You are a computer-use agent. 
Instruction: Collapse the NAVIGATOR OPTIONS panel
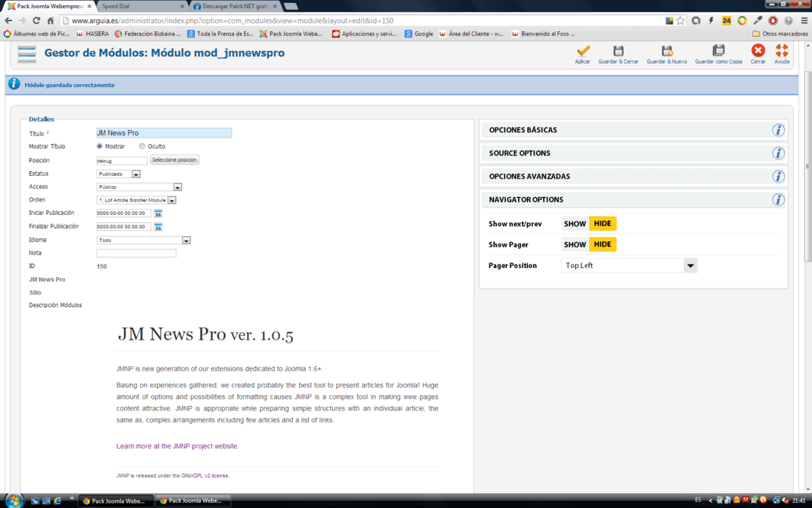(x=633, y=200)
